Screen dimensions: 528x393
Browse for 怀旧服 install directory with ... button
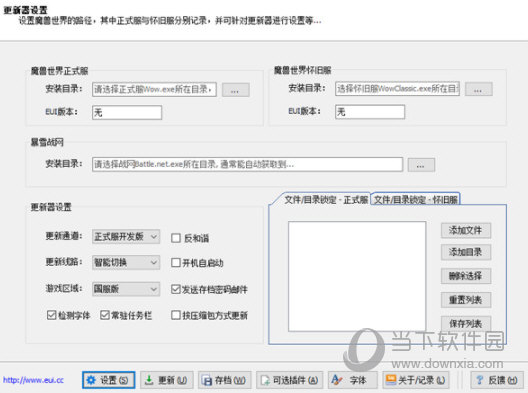pos(479,90)
